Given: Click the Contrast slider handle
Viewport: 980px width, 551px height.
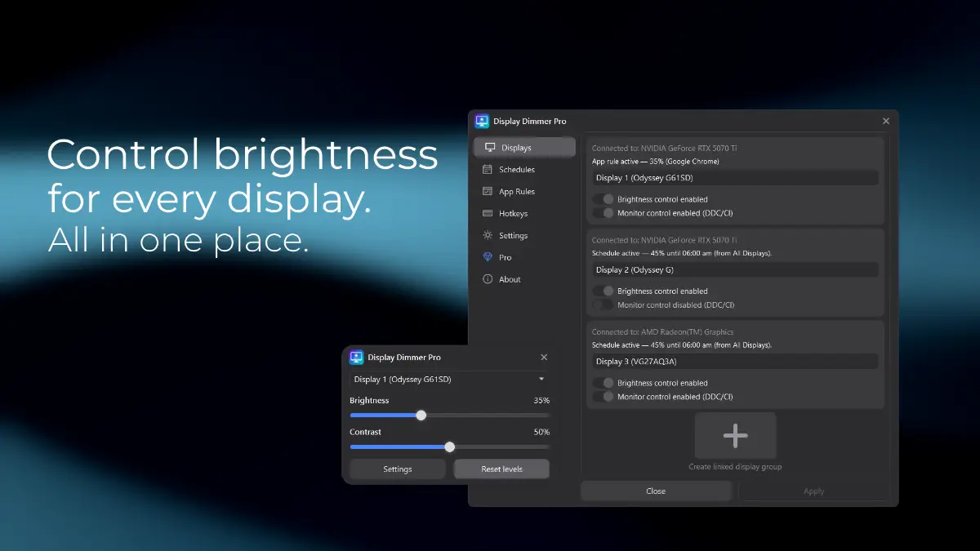Looking at the screenshot, I should 450,447.
